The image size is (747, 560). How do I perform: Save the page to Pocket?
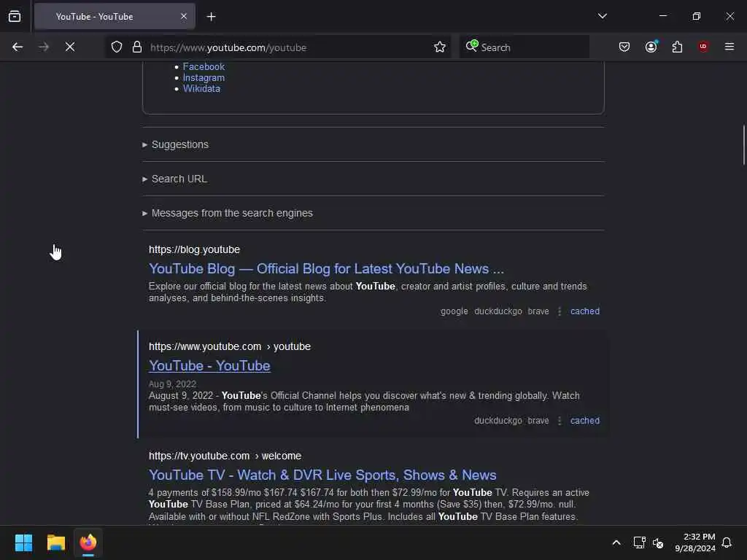[624, 47]
